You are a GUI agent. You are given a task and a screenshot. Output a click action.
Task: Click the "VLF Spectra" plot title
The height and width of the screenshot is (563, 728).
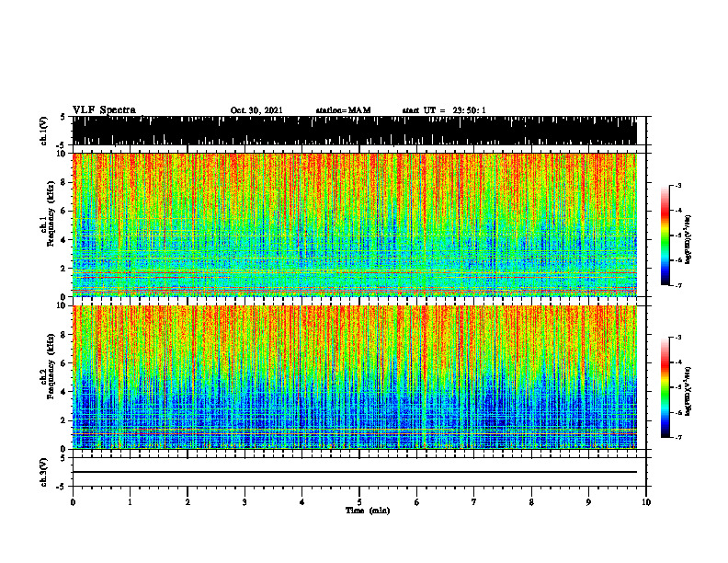pos(105,110)
